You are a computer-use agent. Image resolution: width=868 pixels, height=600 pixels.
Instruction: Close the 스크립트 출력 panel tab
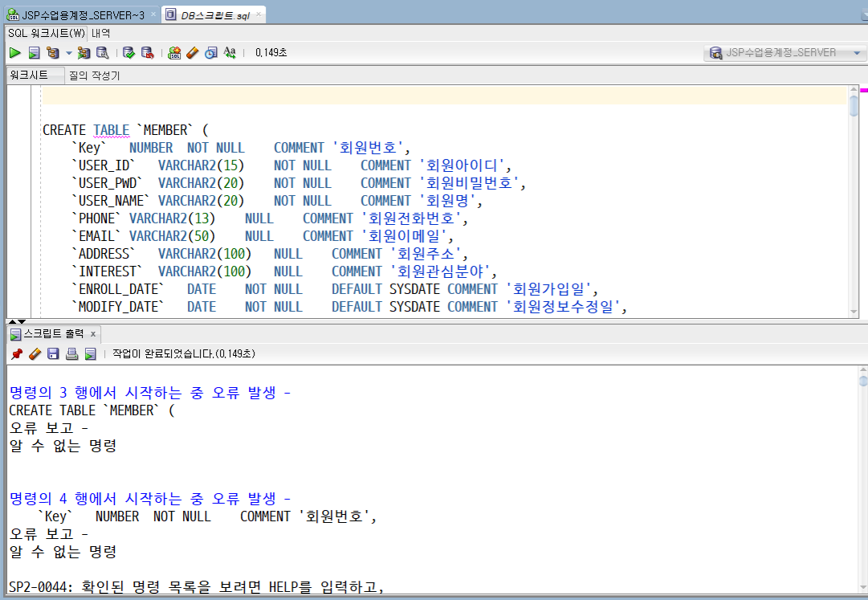pos(93,334)
